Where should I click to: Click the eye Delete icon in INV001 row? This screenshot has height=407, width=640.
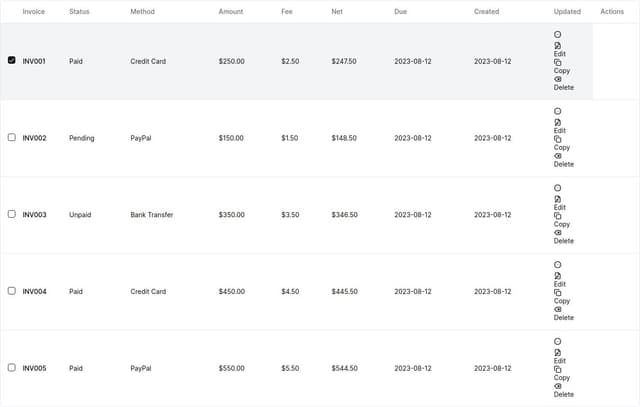click(558, 79)
